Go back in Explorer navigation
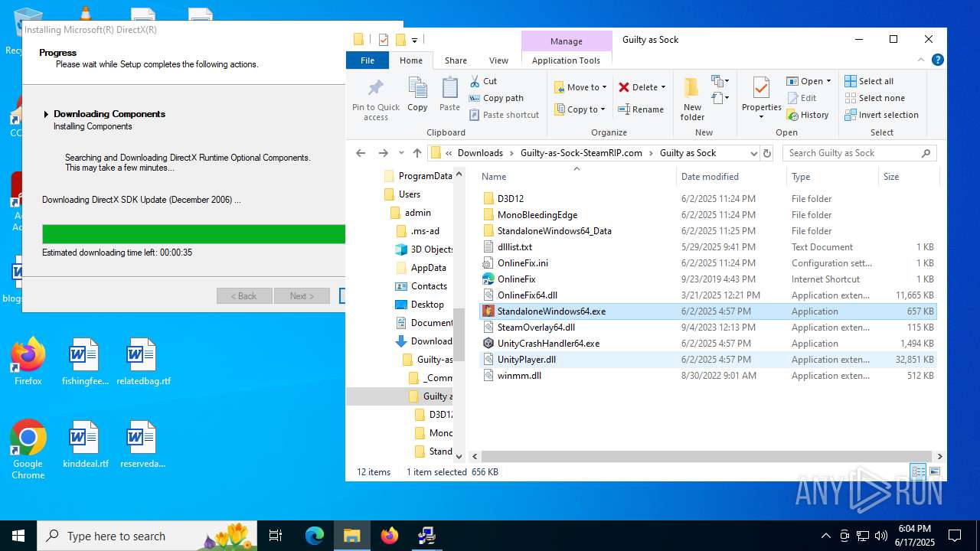 pyautogui.click(x=361, y=153)
